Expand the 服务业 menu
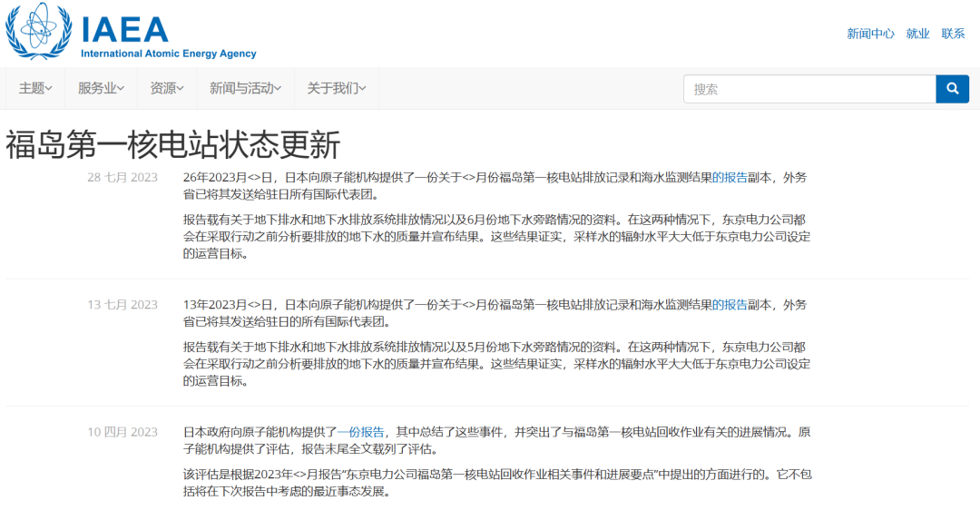 [101, 89]
